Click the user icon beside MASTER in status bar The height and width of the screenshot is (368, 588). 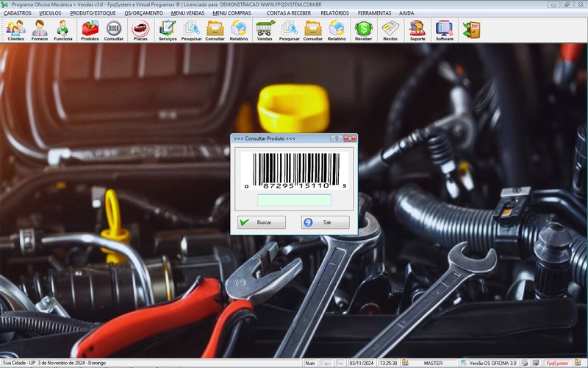[x=406, y=363]
